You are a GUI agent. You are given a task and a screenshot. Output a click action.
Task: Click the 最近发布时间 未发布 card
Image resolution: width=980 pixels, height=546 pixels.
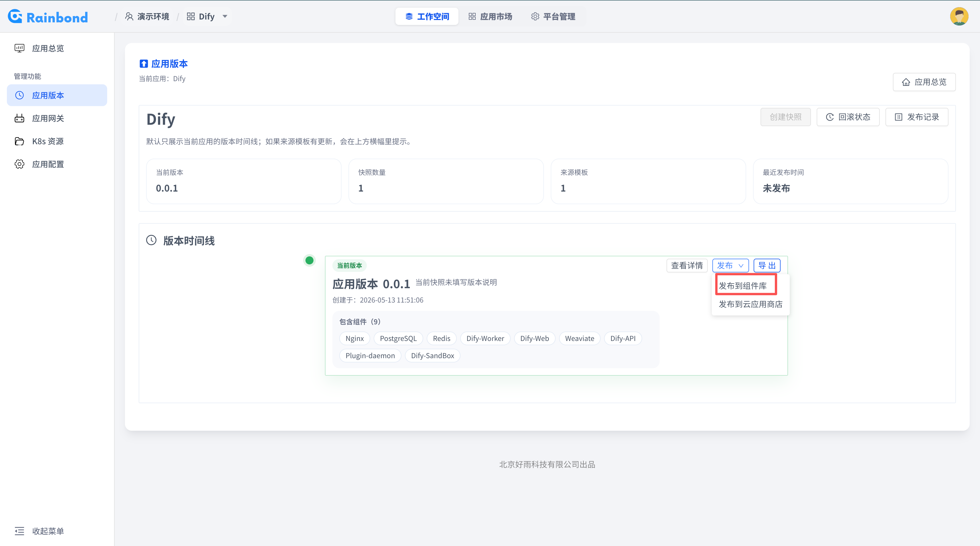pos(851,181)
